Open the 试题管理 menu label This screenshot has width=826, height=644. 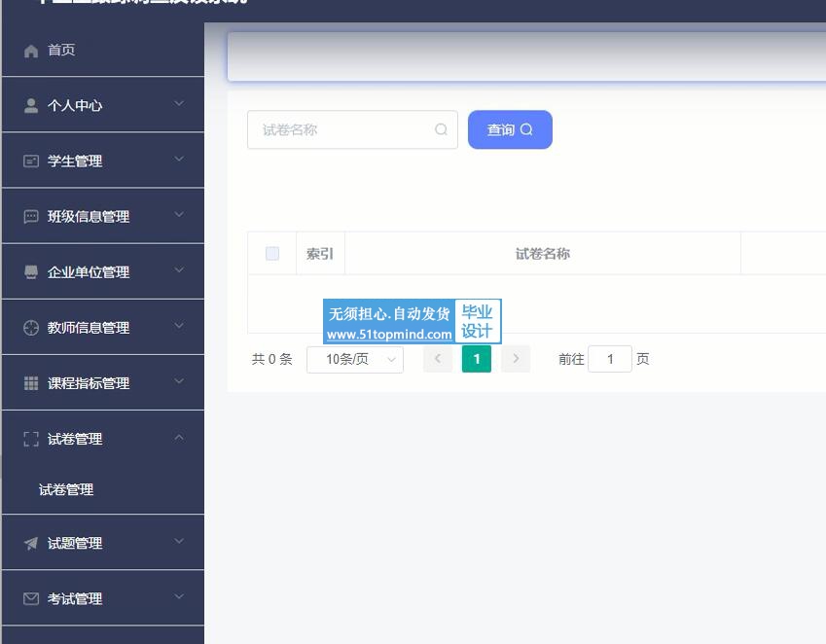pyautogui.click(x=75, y=544)
